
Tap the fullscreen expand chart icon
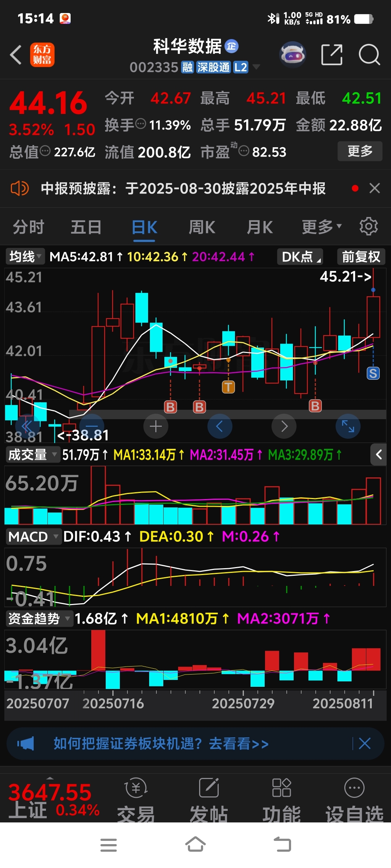point(348,426)
